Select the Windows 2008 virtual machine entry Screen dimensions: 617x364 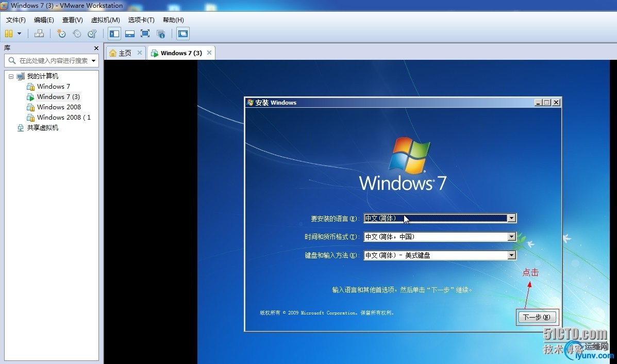tap(59, 107)
